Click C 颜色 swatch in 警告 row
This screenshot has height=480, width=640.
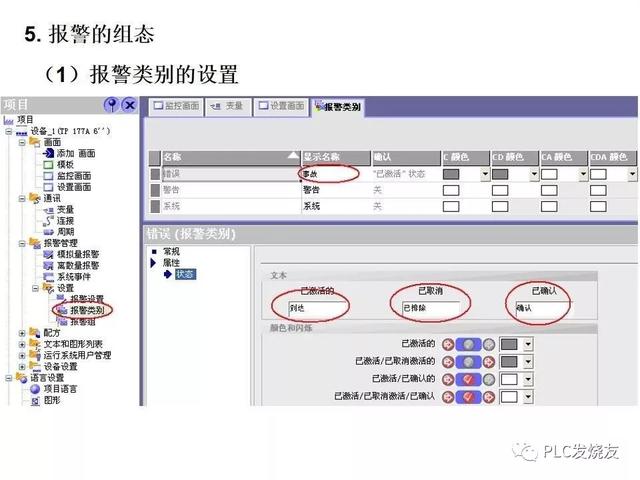(x=451, y=190)
